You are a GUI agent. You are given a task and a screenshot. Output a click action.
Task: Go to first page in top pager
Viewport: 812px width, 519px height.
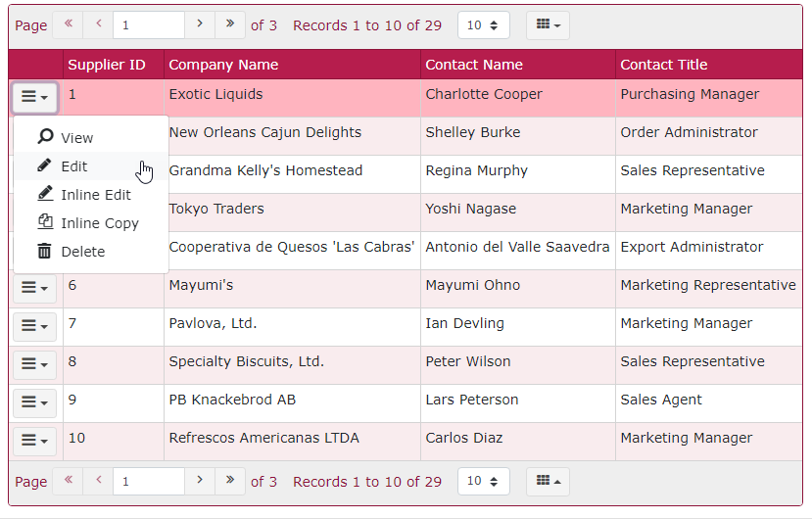click(x=68, y=24)
